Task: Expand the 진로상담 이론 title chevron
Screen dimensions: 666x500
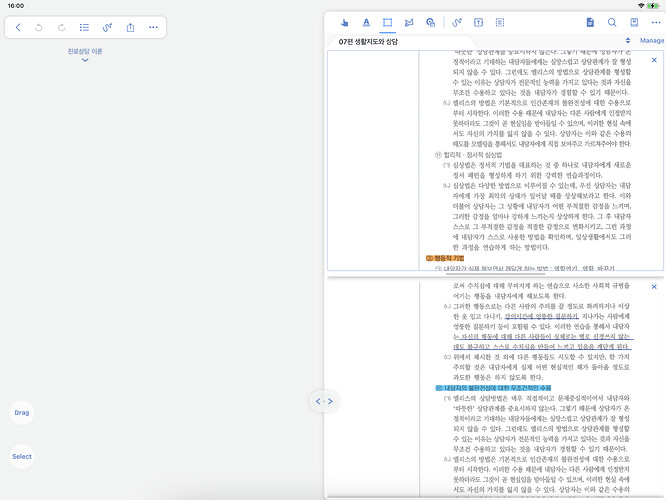Action: pos(85,60)
